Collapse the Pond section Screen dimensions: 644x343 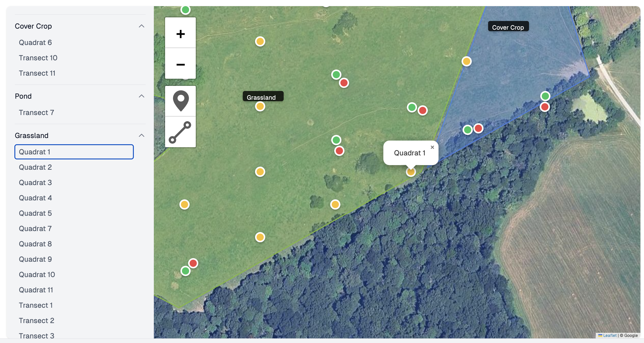pyautogui.click(x=141, y=96)
